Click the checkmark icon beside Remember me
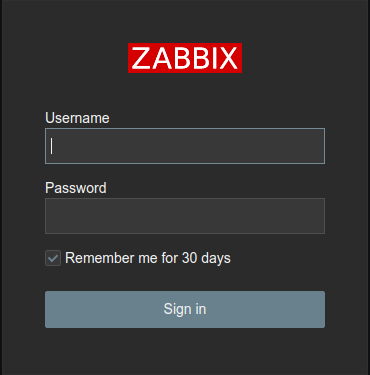Viewport: 370px width, 375px height. point(53,258)
